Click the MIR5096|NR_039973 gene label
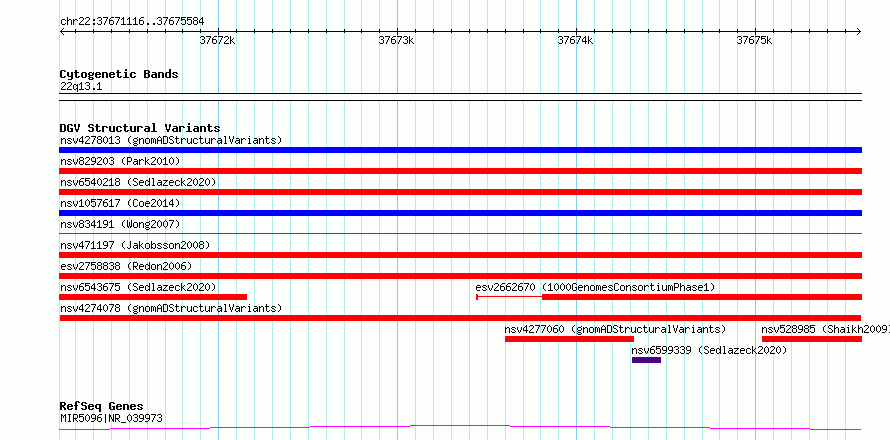Image resolution: width=890 pixels, height=440 pixels. [111, 419]
